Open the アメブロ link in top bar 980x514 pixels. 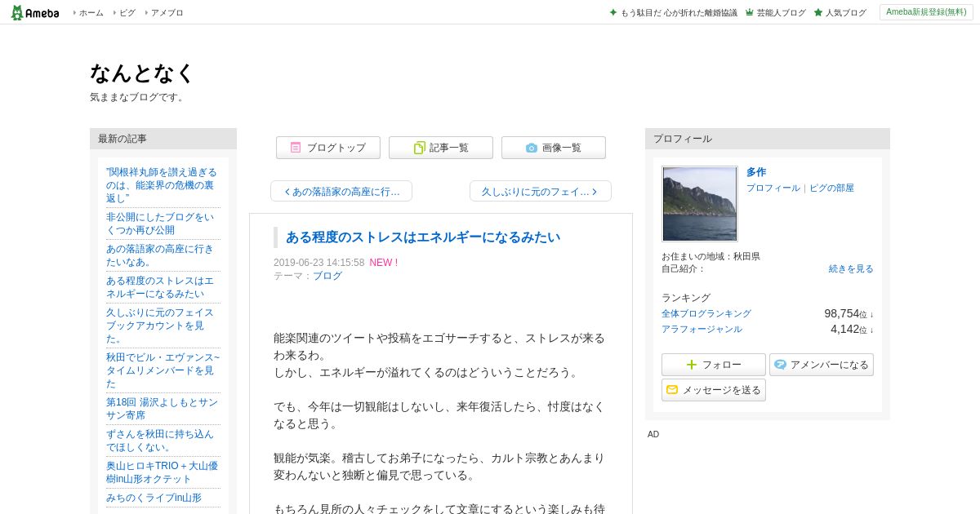point(167,13)
